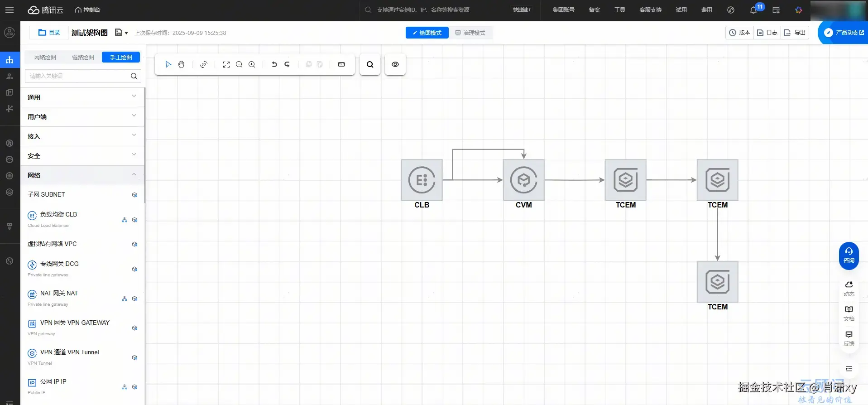Click the fit-to-screen icon
The height and width of the screenshot is (405, 868).
click(226, 64)
